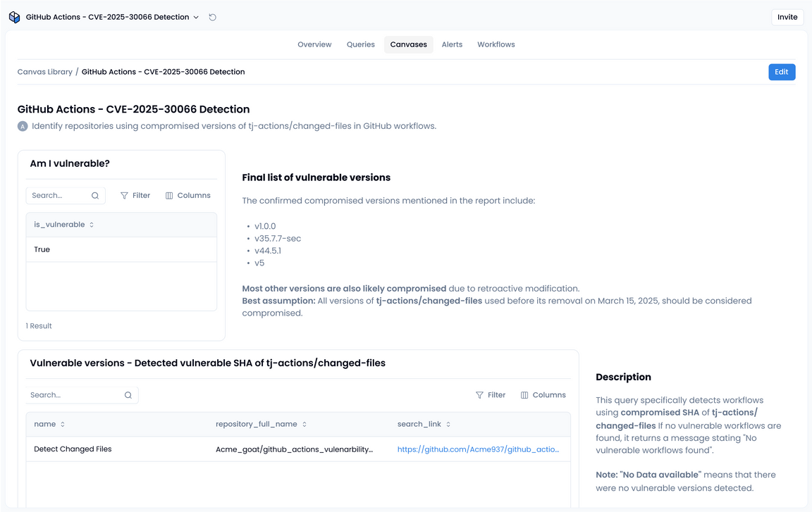Click the magnifier icon in Am I vulnerable search
The width and height of the screenshot is (812, 512).
tap(95, 196)
